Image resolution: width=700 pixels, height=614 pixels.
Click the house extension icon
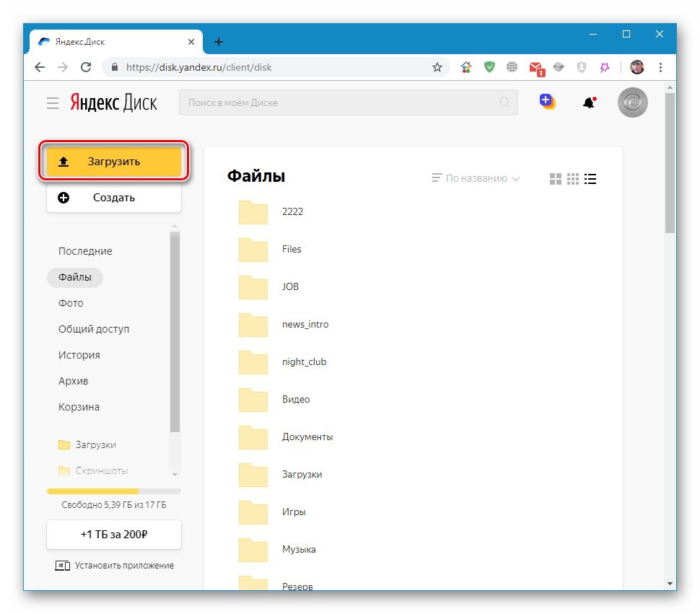pos(466,67)
